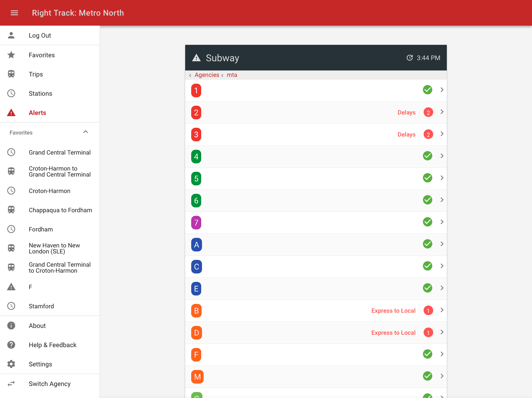Click the orange B line icon
The height and width of the screenshot is (398, 532).
click(196, 311)
